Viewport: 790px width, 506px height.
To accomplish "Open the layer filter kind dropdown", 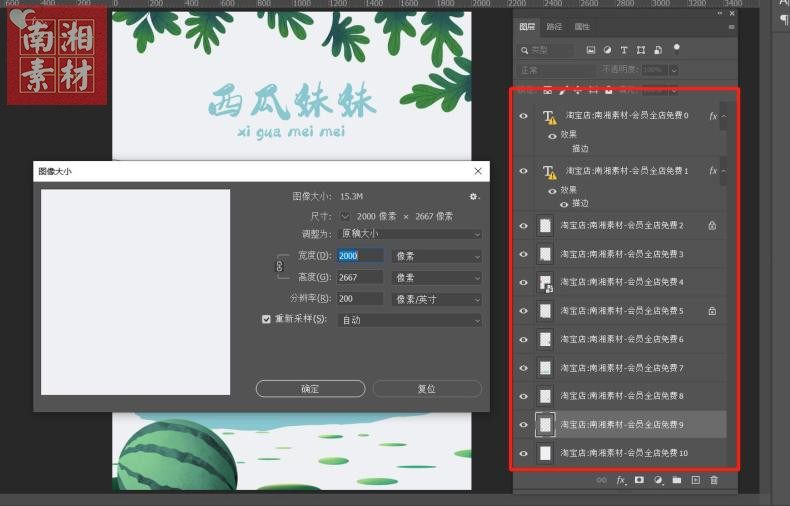I will point(547,50).
